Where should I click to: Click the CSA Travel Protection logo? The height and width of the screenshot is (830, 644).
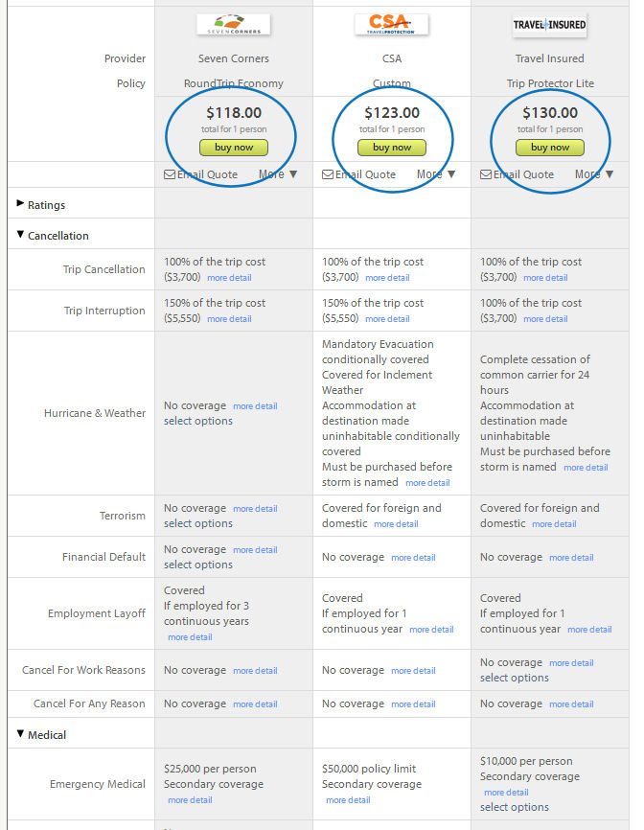click(x=391, y=24)
